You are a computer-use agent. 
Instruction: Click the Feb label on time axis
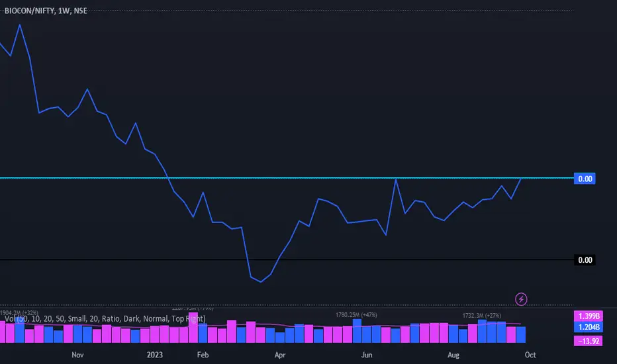coord(203,355)
